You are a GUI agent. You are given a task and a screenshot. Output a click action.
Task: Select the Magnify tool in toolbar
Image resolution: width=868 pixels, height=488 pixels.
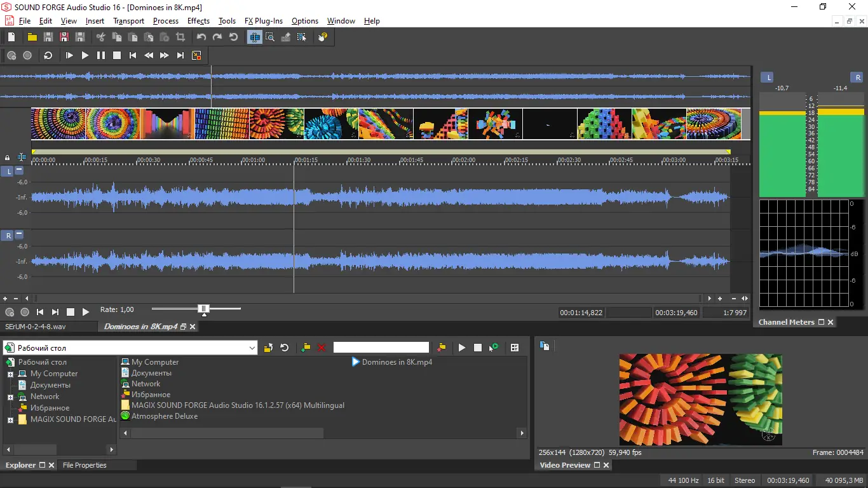pyautogui.click(x=270, y=37)
